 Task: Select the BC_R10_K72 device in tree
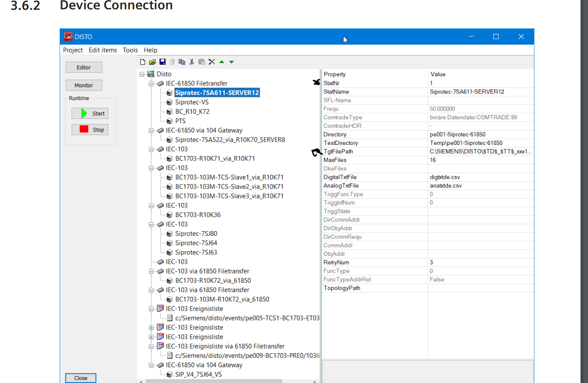(192, 111)
